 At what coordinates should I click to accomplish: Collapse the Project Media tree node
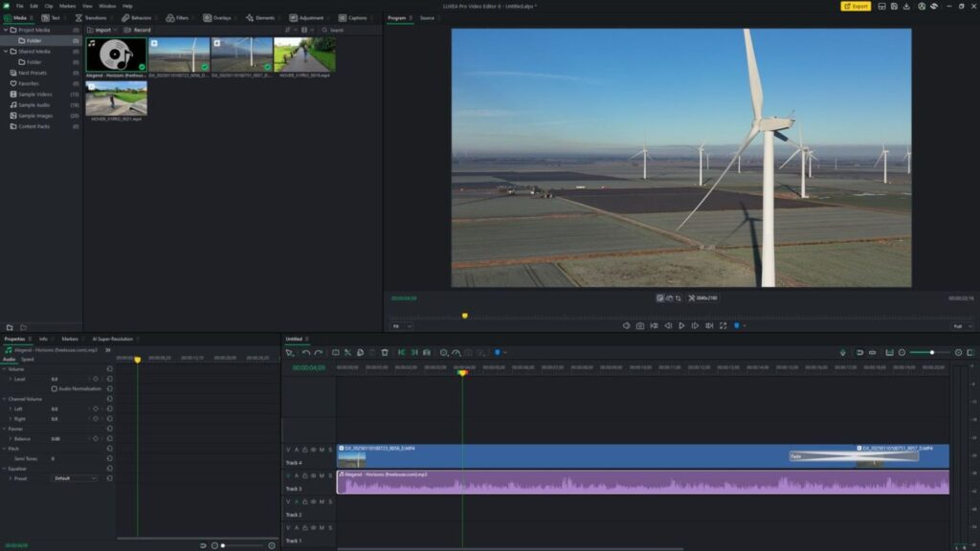click(5, 30)
